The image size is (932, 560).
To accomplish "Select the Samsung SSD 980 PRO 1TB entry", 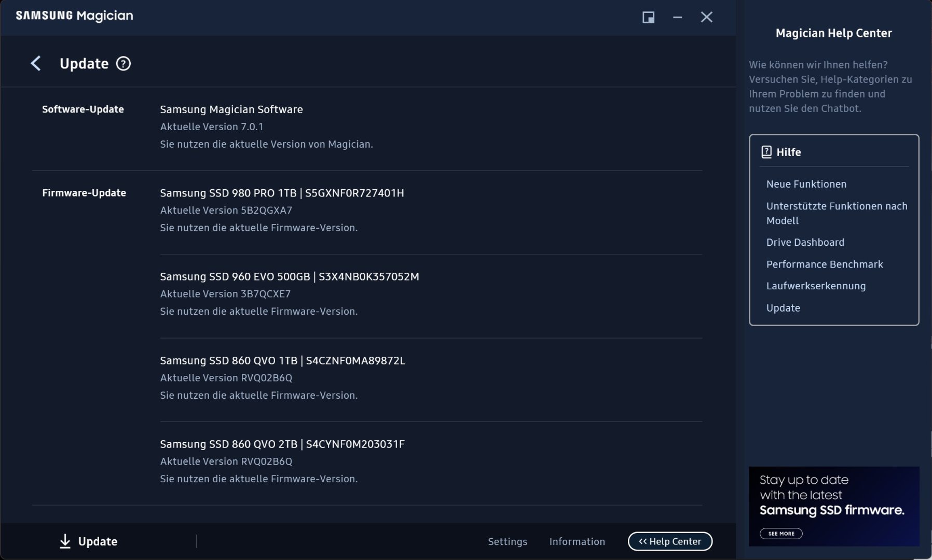I will tap(282, 193).
